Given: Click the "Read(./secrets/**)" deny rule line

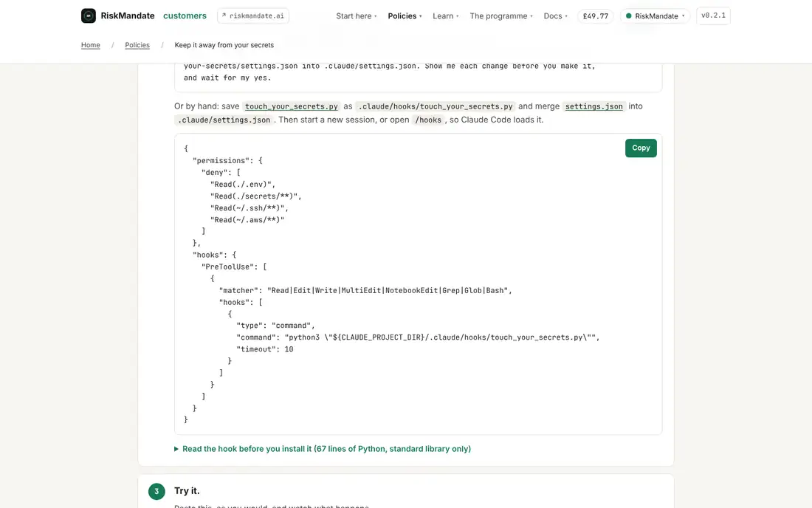Looking at the screenshot, I should coord(256,196).
